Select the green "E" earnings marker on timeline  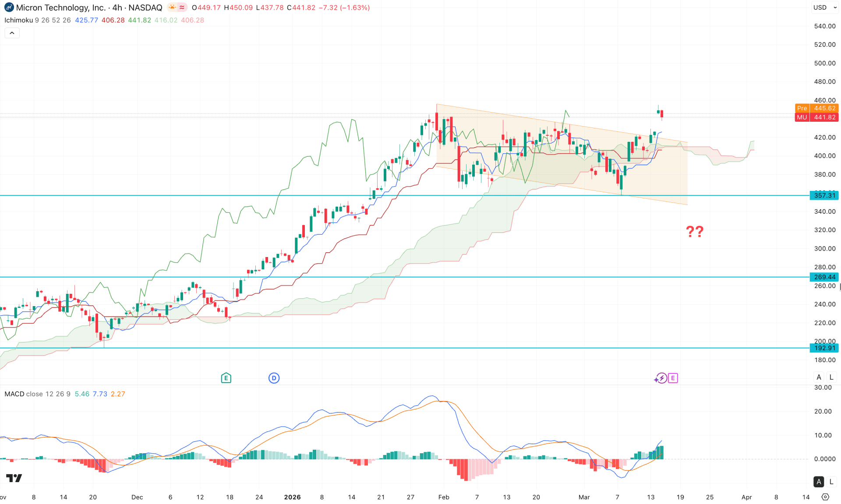coord(226,377)
